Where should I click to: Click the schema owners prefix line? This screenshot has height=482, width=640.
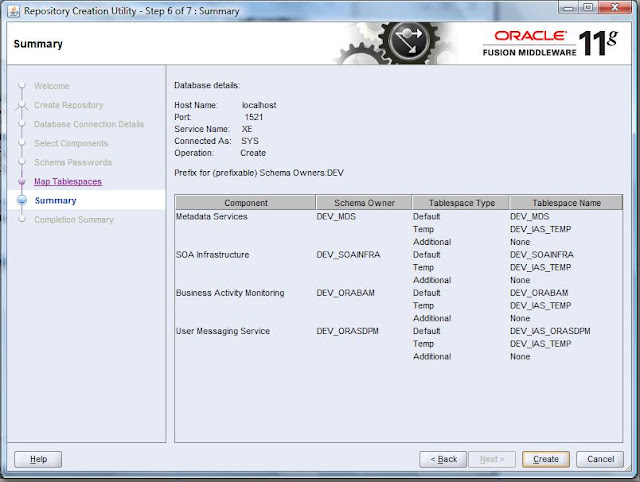coord(259,173)
